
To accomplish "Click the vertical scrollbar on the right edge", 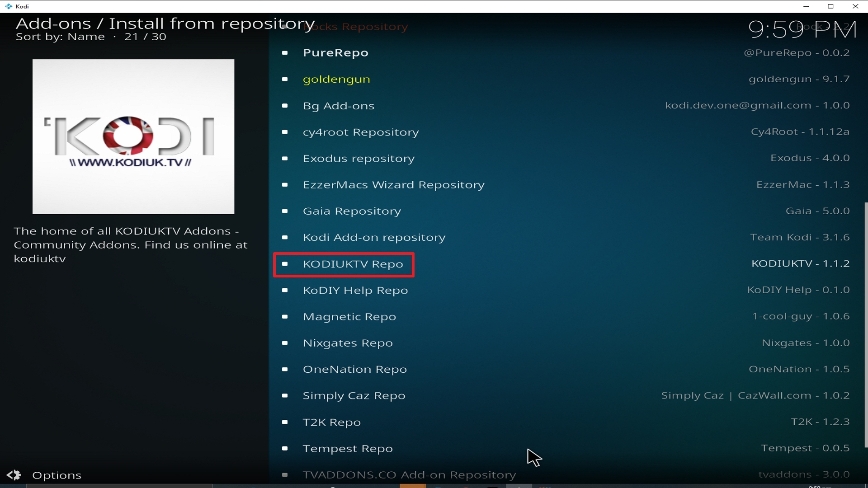I will (866, 325).
